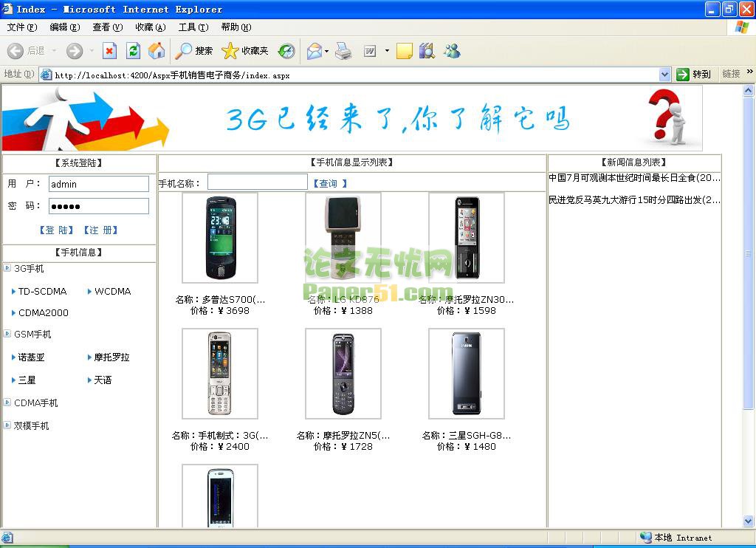Click the vertical scrollbar up arrow
Screen dimensions: 756x548
749,91
